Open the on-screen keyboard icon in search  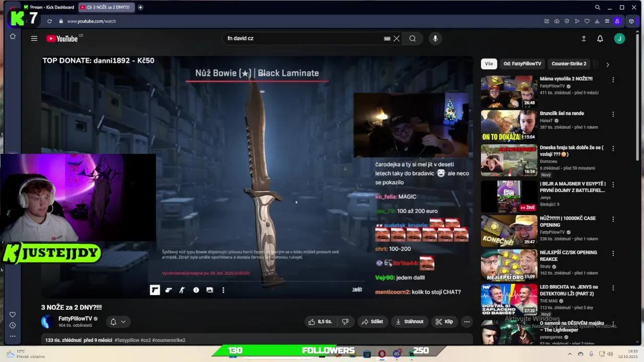[x=387, y=38]
